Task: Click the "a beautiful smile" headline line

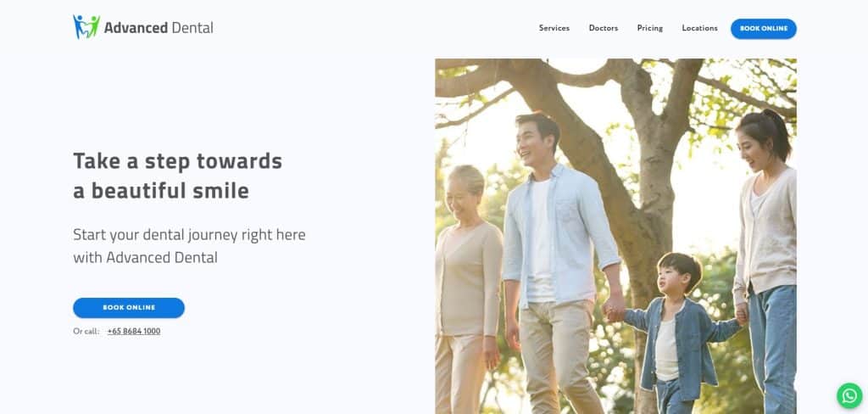Action: click(161, 191)
